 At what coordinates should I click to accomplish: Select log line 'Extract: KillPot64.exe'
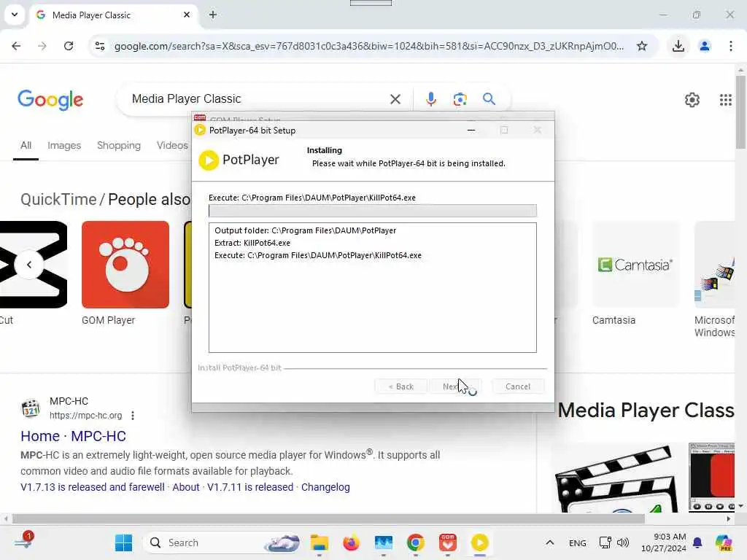(x=252, y=243)
